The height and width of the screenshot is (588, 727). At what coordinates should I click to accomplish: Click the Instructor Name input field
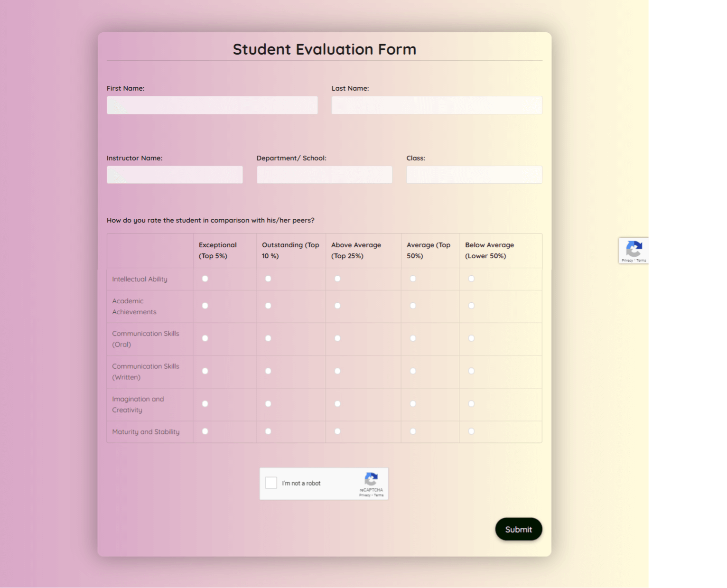tap(174, 174)
